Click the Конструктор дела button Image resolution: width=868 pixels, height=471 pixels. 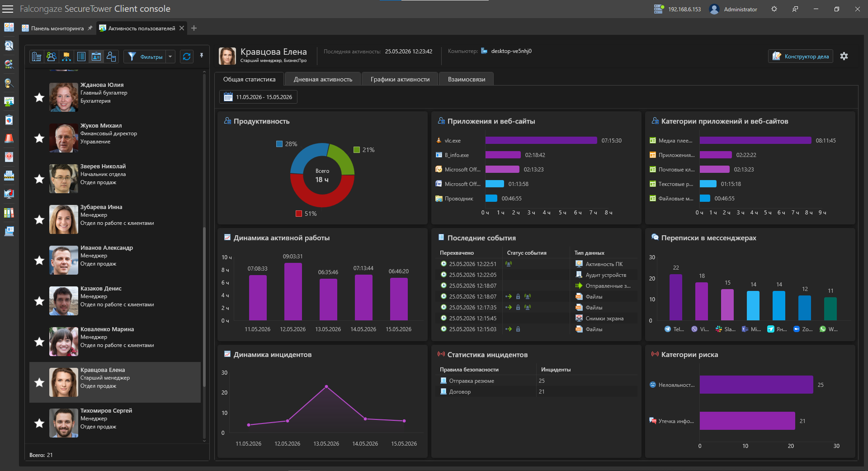coord(801,56)
